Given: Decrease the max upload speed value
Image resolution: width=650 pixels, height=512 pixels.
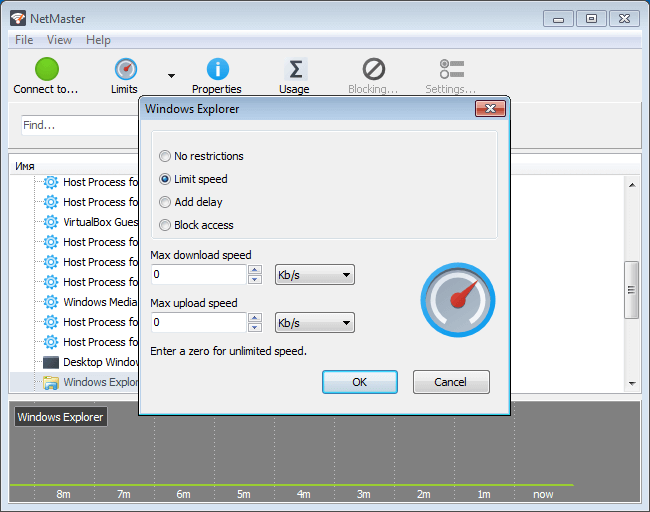Looking at the screenshot, I should 255,328.
